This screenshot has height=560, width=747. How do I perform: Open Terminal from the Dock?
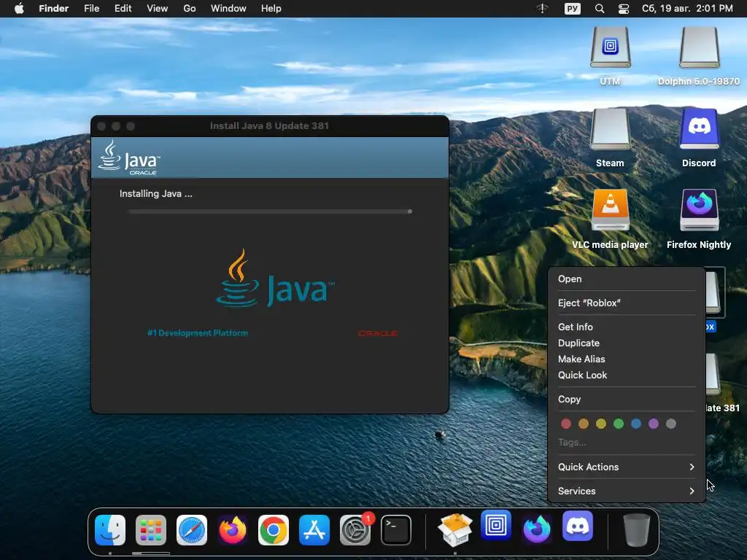396,530
